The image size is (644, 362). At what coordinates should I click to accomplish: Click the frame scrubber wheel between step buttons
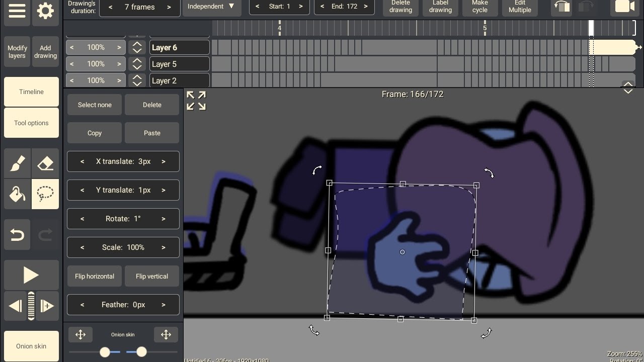click(x=31, y=306)
